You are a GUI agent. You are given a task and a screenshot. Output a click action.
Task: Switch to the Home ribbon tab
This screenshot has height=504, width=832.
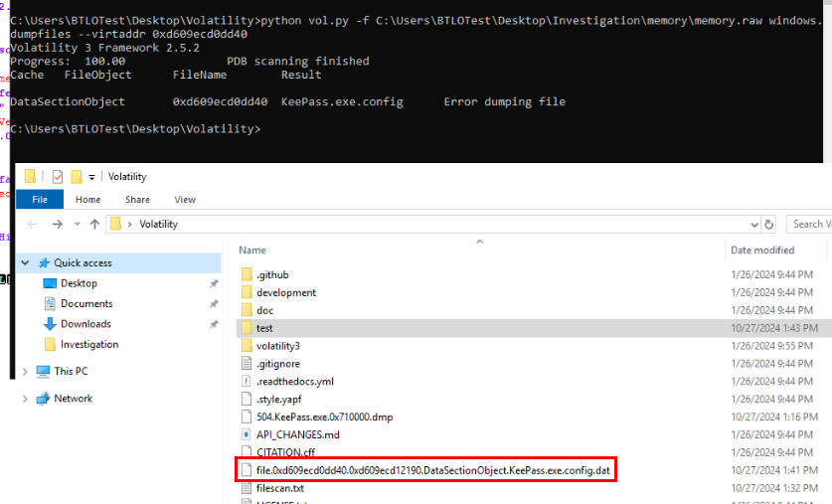pos(88,200)
